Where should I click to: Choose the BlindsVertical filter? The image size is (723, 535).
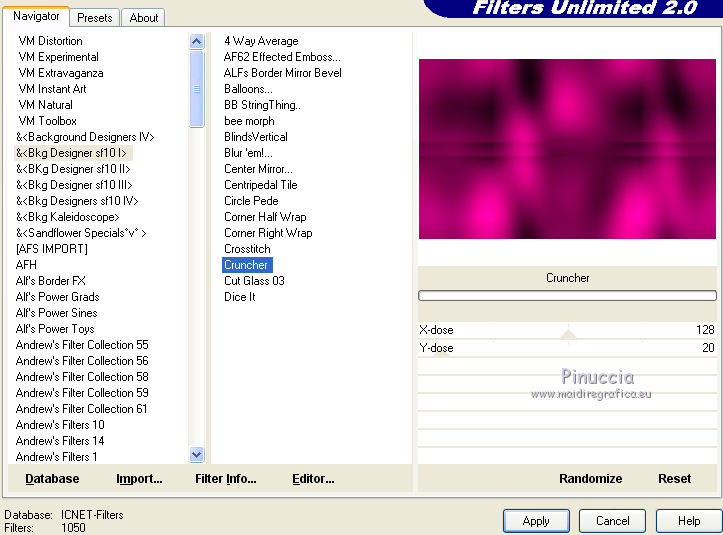coord(255,137)
